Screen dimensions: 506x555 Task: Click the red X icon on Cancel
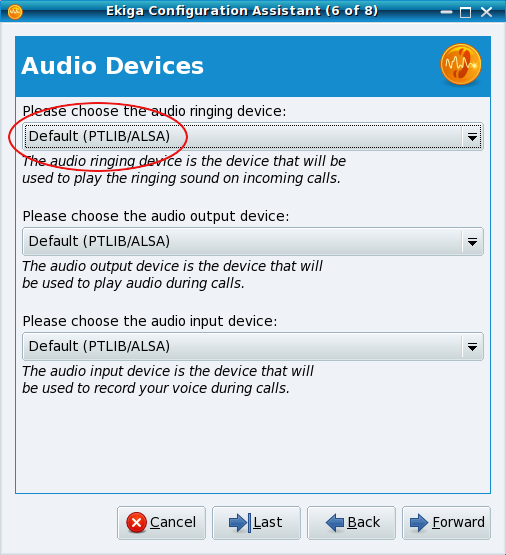coord(137,522)
